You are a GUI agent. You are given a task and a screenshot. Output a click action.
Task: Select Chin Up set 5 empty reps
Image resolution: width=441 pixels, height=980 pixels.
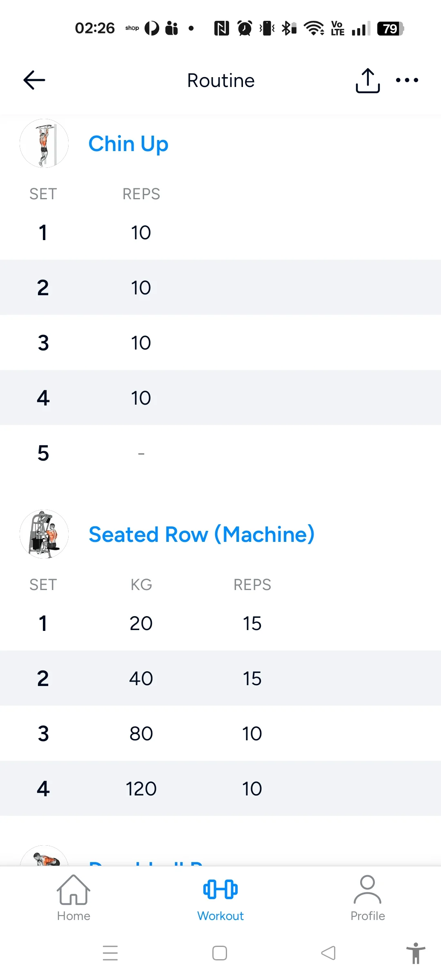(141, 453)
